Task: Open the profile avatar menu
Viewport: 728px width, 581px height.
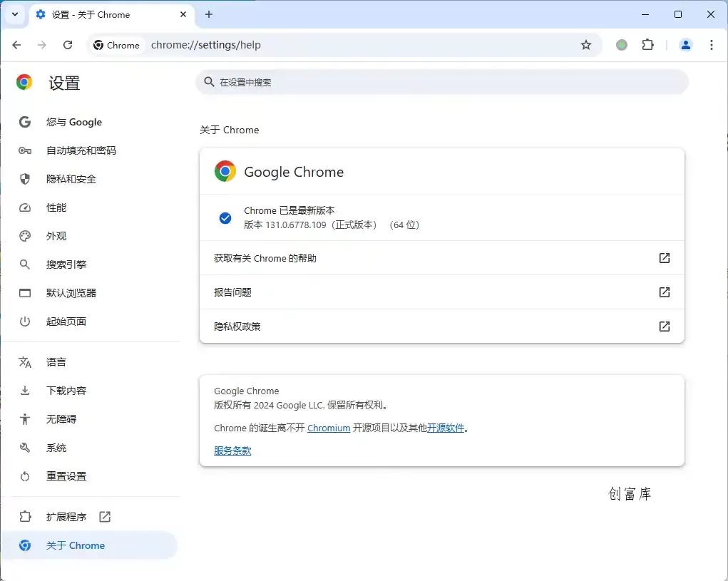Action: pyautogui.click(x=686, y=45)
